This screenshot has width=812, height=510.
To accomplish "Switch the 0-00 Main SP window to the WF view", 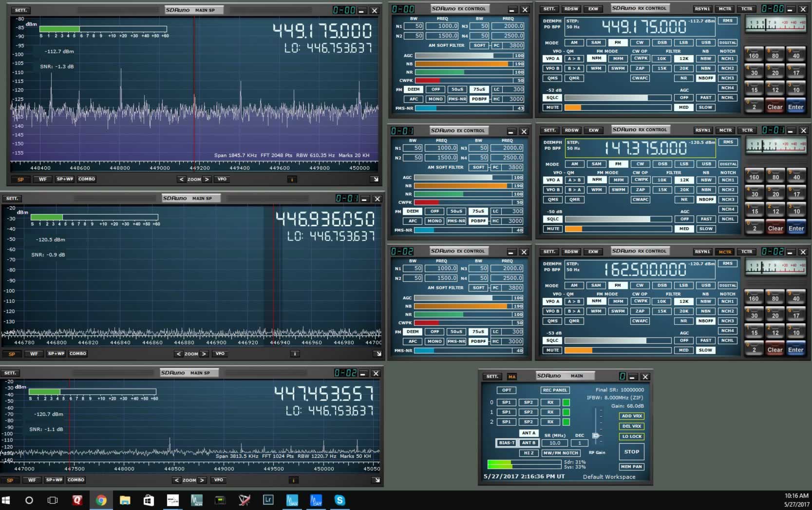I will click(x=43, y=179).
